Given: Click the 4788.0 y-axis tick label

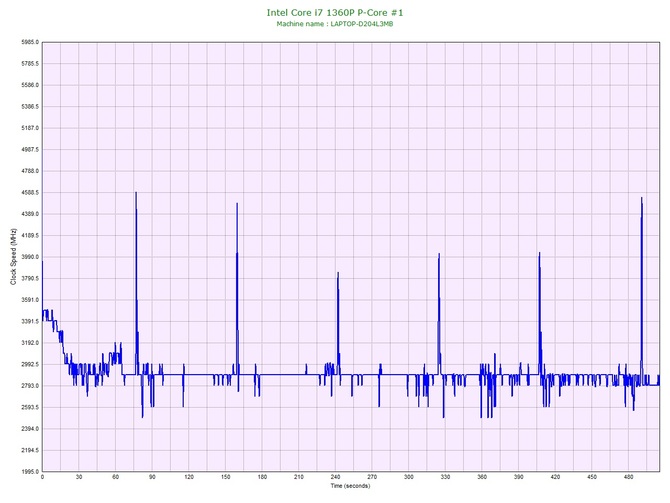Looking at the screenshot, I should coord(30,171).
